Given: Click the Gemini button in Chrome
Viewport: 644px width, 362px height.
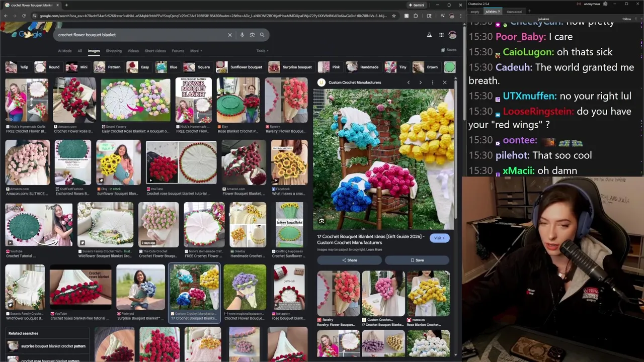Looking at the screenshot, I should coord(417,5).
